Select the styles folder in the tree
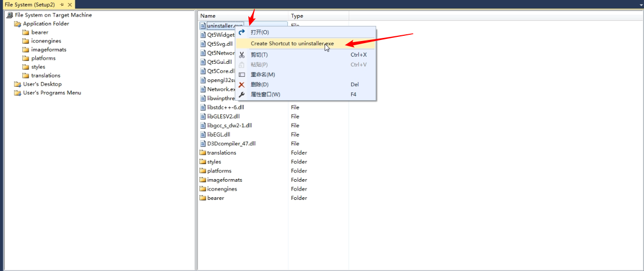Screen dimensions: 644x271 (x=38, y=67)
